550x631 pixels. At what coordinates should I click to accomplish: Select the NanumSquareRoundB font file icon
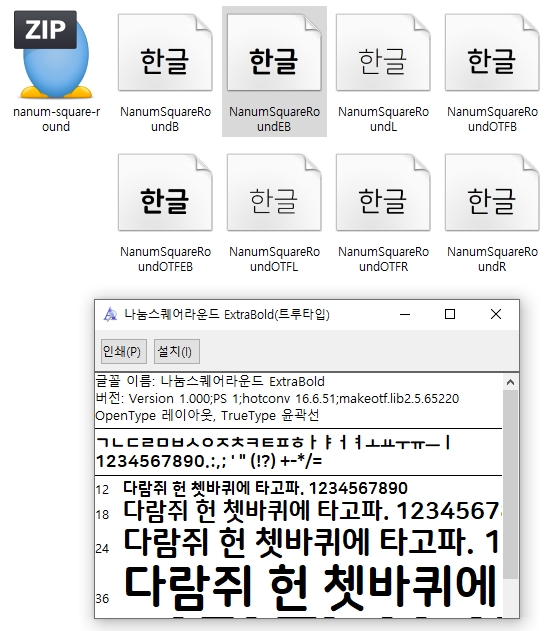pyautogui.click(x=165, y=53)
